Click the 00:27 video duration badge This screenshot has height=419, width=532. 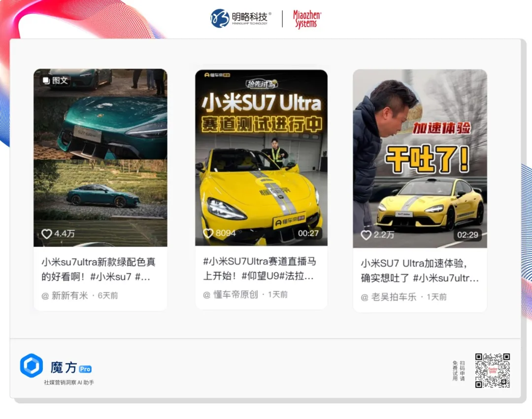(308, 233)
